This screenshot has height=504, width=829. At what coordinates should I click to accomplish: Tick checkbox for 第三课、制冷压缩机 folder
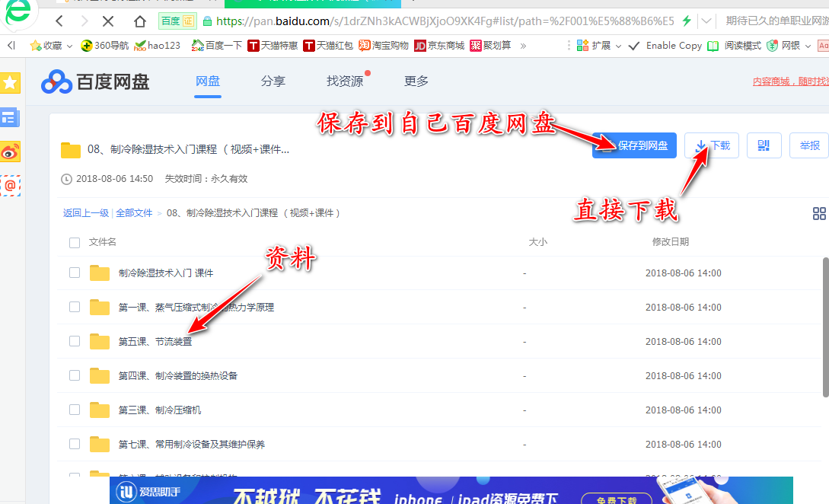click(x=75, y=410)
